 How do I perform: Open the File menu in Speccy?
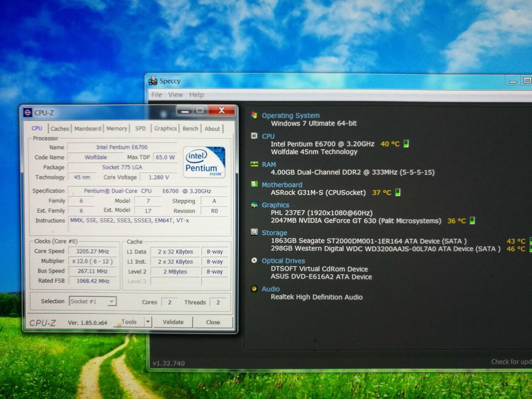pos(156,95)
